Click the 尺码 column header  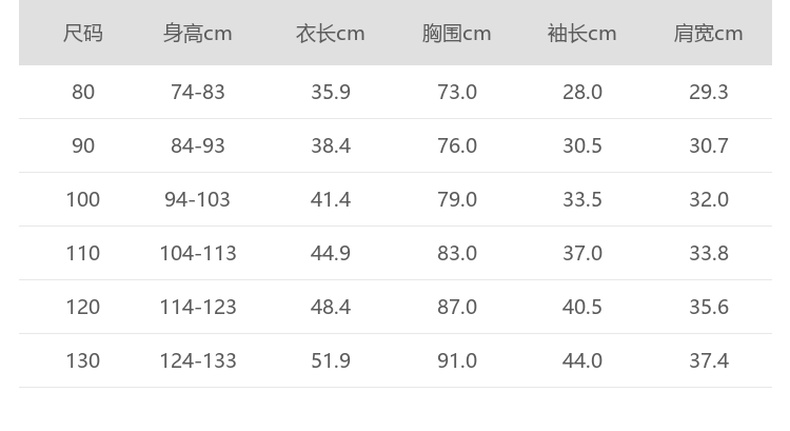83,34
